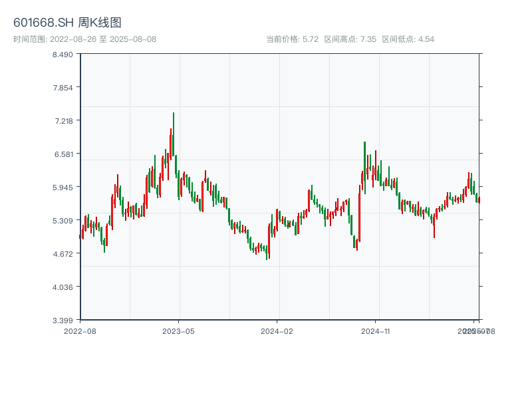This screenshot has width=532, height=399.
Task: Click the y-axis label 4.672
Action: point(63,254)
